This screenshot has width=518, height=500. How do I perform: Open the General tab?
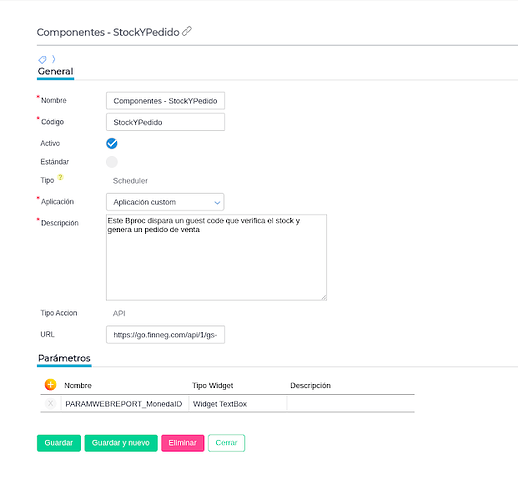coord(55,71)
